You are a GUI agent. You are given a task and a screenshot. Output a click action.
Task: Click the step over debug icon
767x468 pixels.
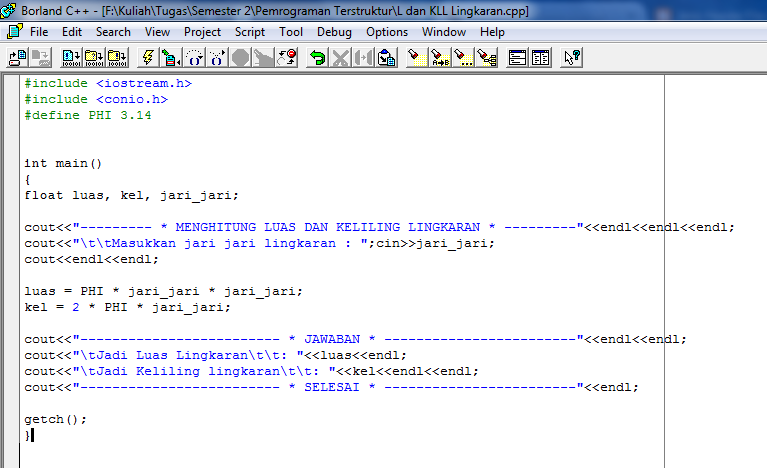[x=217, y=58]
